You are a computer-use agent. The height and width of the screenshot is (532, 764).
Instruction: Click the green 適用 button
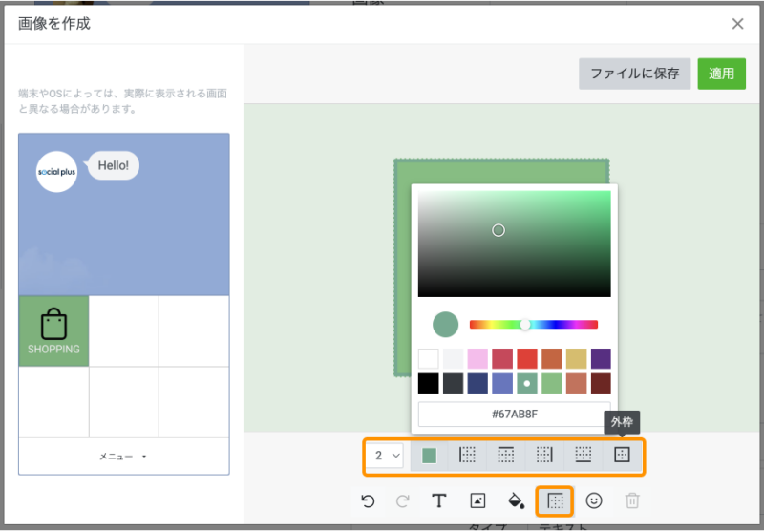721,74
